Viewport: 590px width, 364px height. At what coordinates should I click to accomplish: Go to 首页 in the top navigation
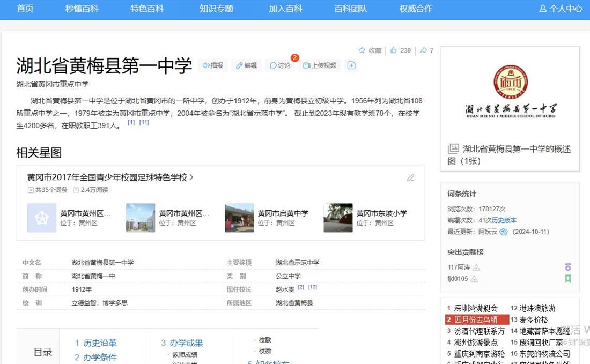coord(25,9)
